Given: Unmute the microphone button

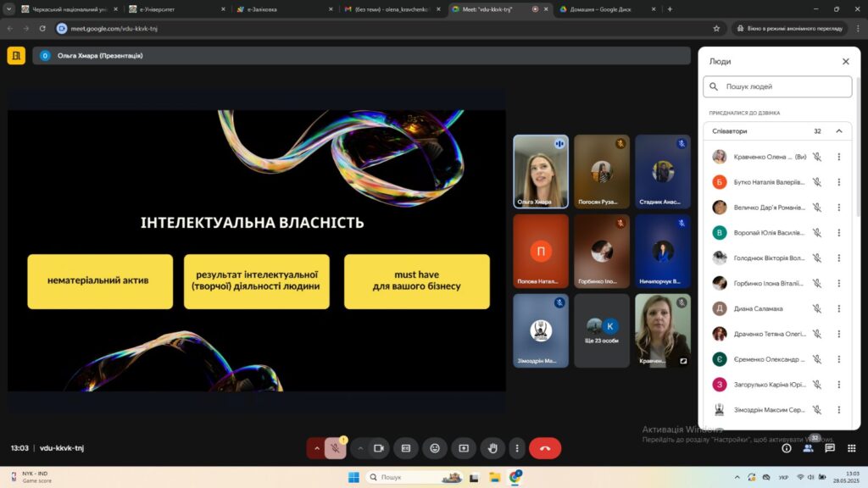Looking at the screenshot, I should click(x=336, y=448).
